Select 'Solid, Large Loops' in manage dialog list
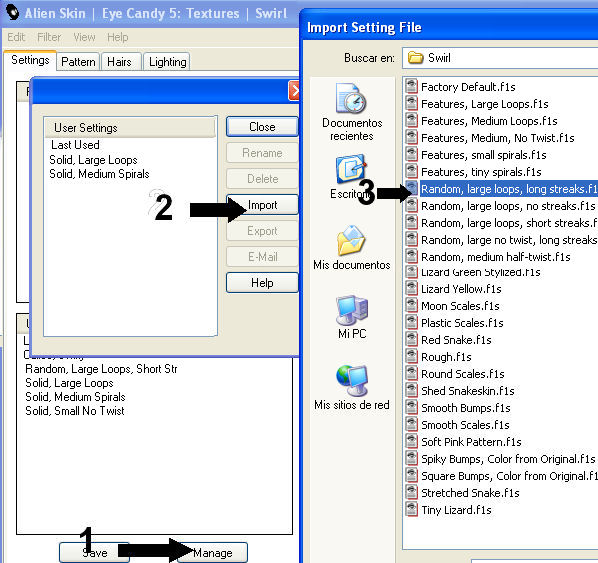The height and width of the screenshot is (563, 598). click(93, 159)
